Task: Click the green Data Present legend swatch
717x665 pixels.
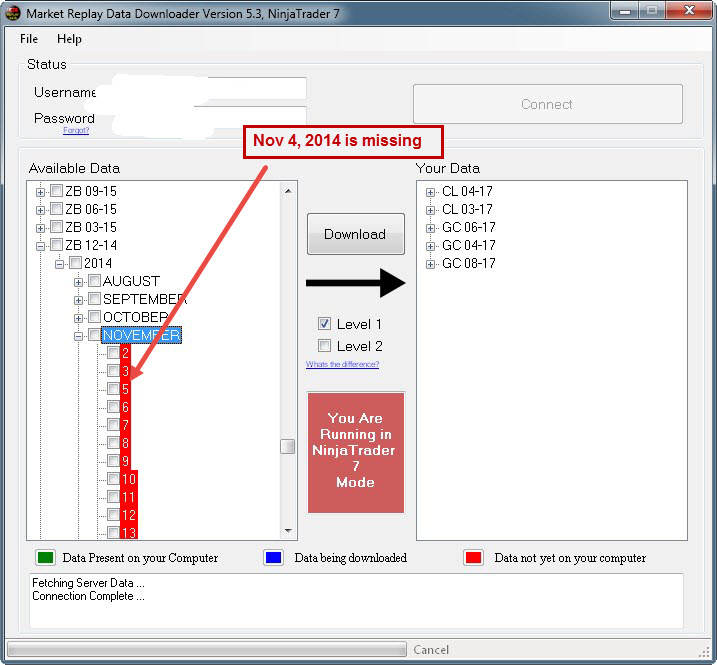Action: pos(45,558)
